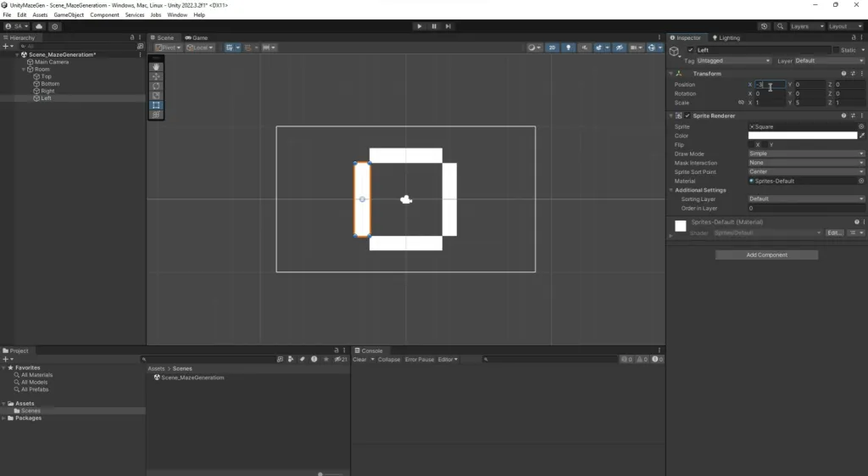Open the Draw Mode dropdown
Image resolution: width=868 pixels, height=476 pixels.
805,154
